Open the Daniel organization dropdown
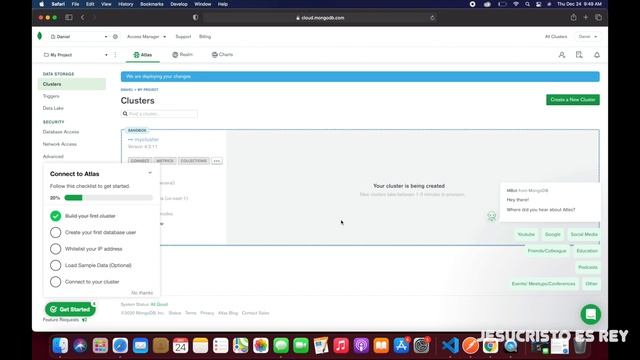 [79, 37]
